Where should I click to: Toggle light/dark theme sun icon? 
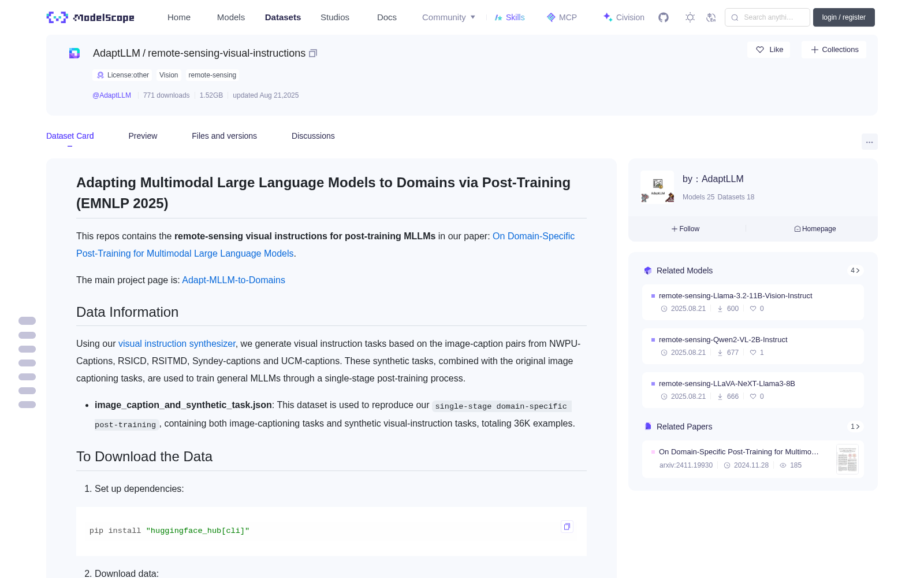tap(690, 17)
